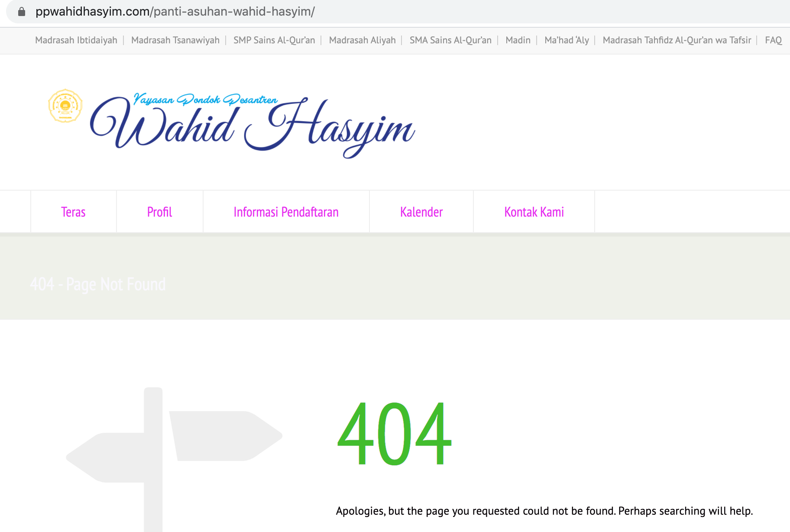Select the URL in the address bar
The image size is (790, 532).
[175, 12]
